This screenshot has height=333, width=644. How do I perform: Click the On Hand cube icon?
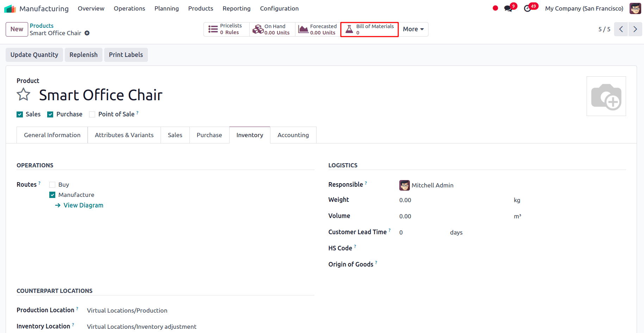click(258, 29)
